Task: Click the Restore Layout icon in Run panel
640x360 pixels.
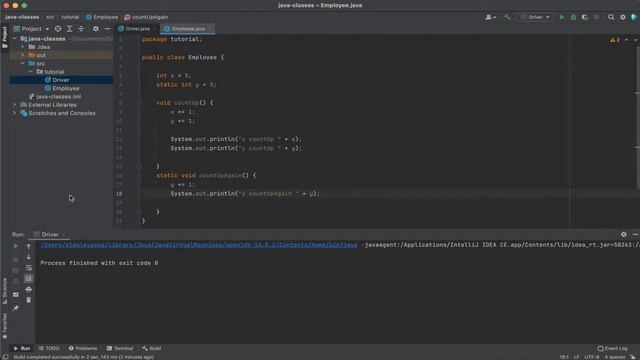Action: pos(16,294)
